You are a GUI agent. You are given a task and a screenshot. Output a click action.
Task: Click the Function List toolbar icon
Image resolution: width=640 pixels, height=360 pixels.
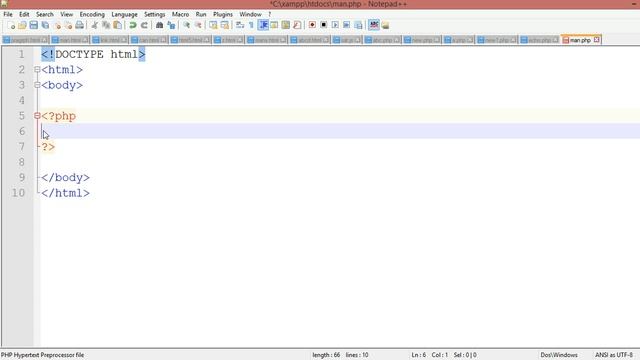(x=297, y=25)
